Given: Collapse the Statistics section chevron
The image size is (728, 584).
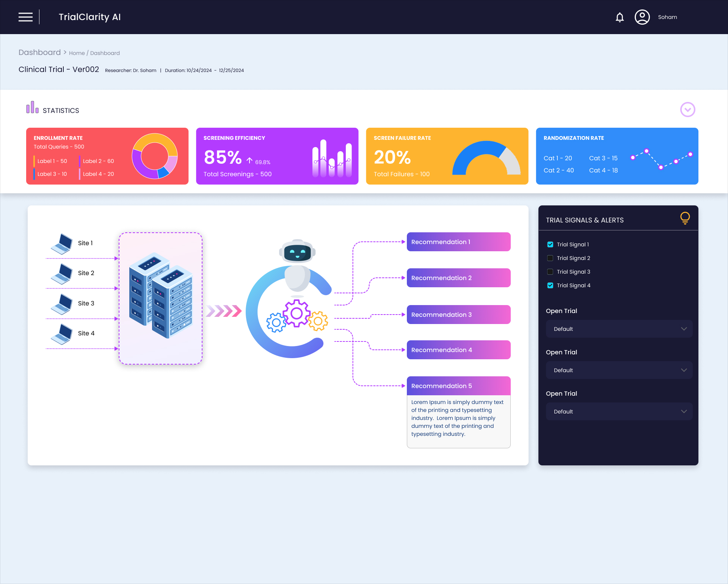Looking at the screenshot, I should pyautogui.click(x=687, y=110).
